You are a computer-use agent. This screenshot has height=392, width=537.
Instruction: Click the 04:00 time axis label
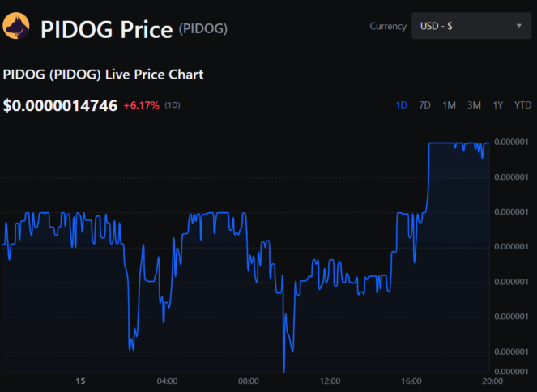point(167,381)
